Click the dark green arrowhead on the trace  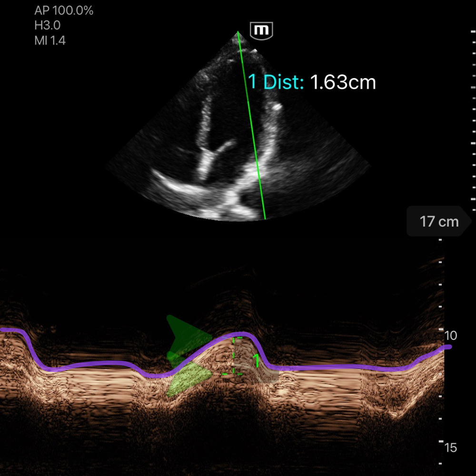tap(186, 337)
